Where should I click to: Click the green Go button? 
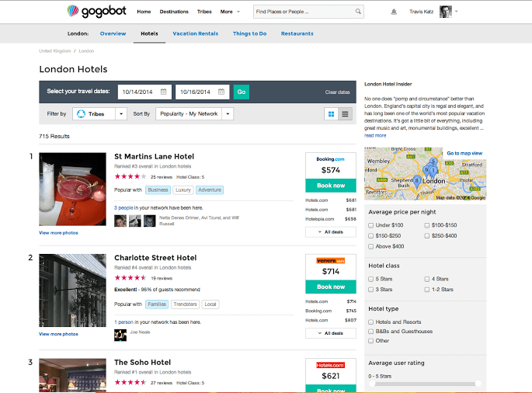click(242, 92)
